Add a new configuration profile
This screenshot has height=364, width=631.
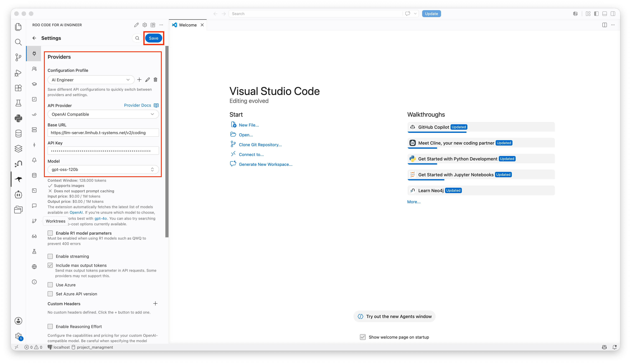(139, 80)
